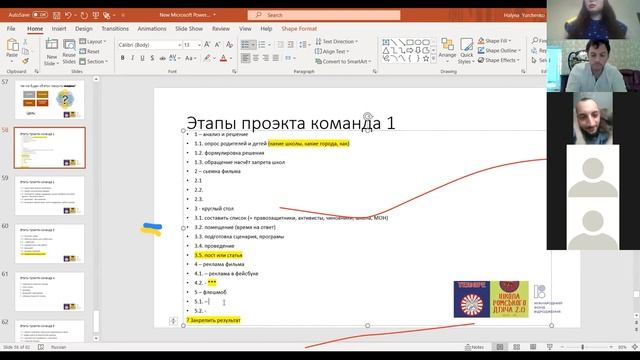Click the Format Painter brush icon
The height and width of the screenshot is (360, 640).
point(25,61)
